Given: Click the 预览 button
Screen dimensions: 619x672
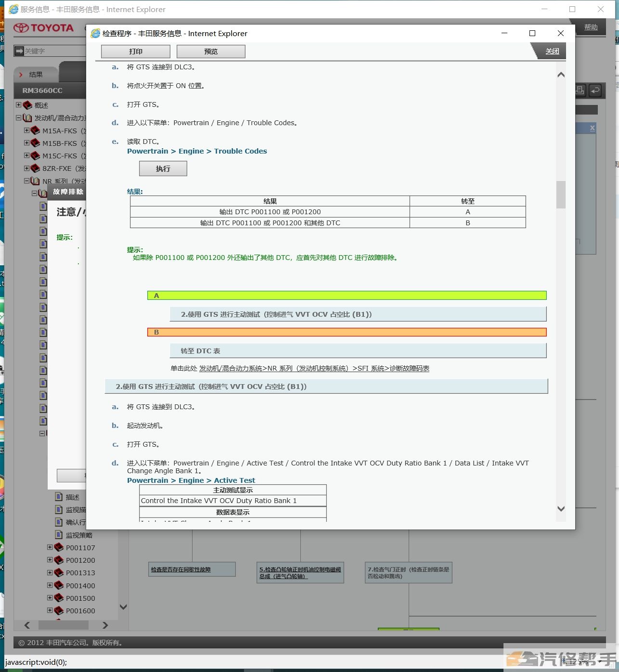Looking at the screenshot, I should tap(211, 52).
